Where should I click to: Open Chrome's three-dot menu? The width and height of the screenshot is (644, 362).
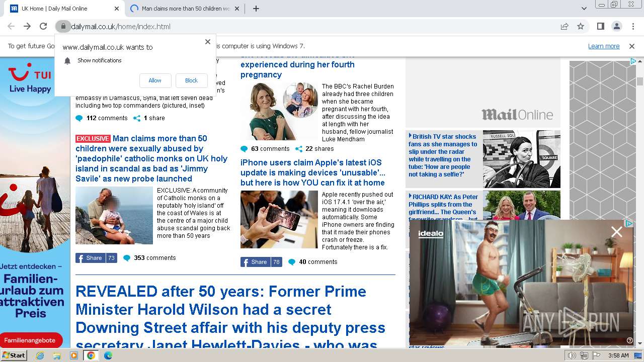[632, 26]
